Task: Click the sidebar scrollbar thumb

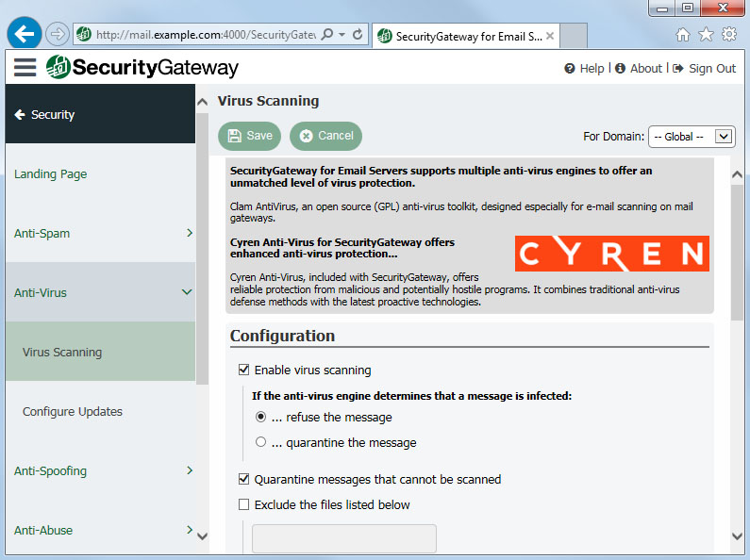Action: [202, 249]
